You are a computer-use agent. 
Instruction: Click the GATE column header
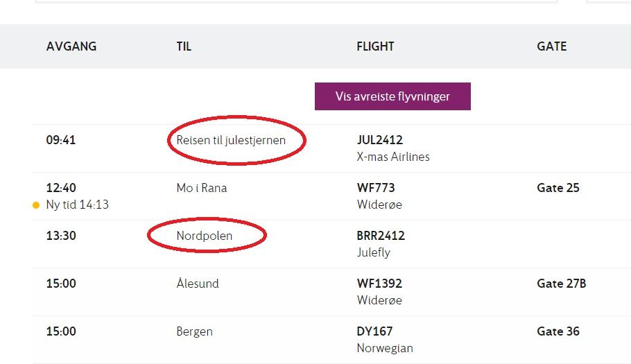pos(551,46)
